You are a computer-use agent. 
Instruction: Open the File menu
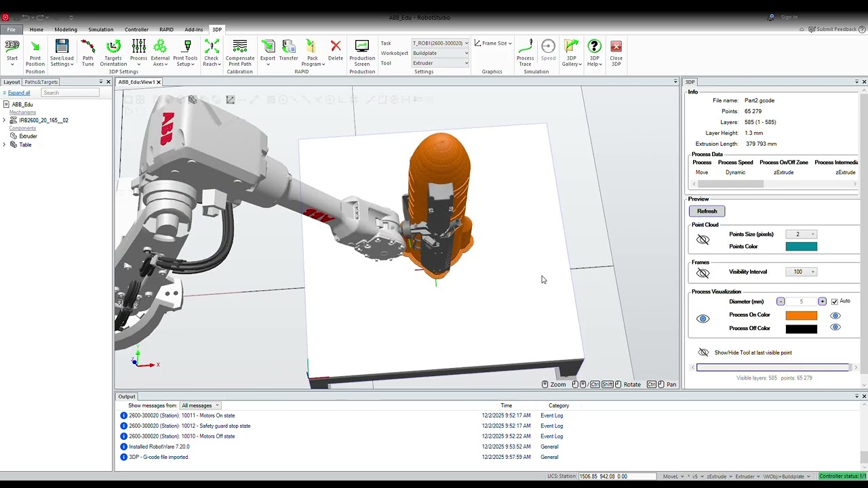coord(12,30)
